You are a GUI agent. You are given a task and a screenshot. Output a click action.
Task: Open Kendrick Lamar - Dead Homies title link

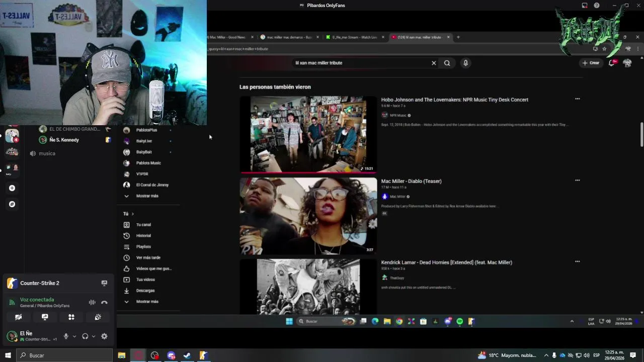446,262
